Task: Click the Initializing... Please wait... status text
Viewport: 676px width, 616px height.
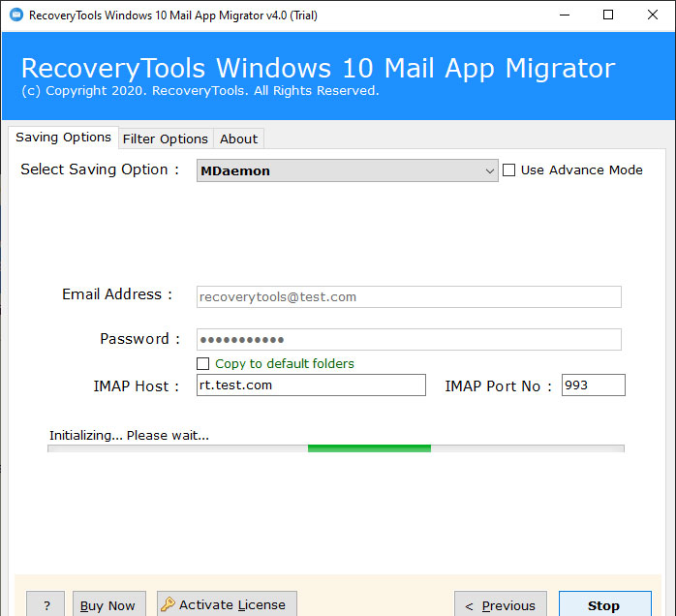Action: [130, 436]
